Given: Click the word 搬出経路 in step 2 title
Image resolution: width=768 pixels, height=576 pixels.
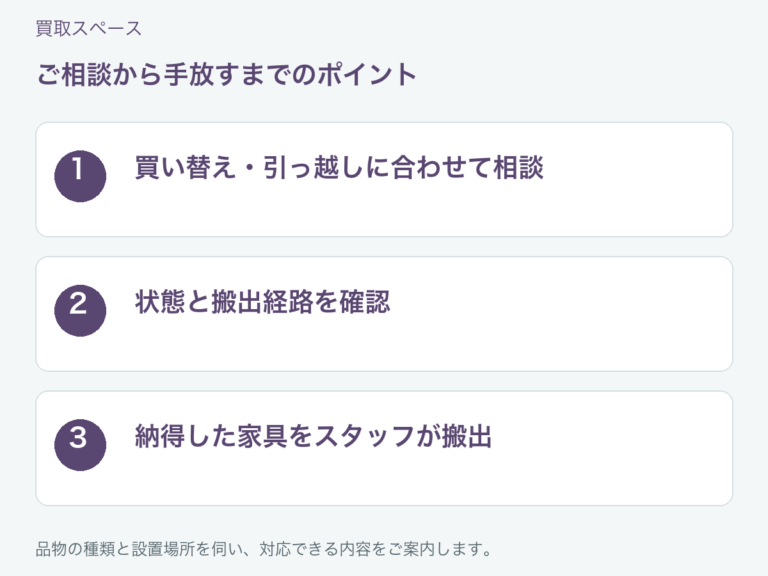Looking at the screenshot, I should (x=263, y=302).
